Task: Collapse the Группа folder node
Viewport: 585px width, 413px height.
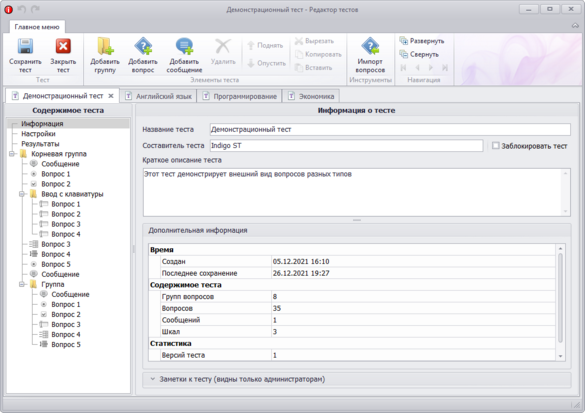Action: pyautogui.click(x=22, y=284)
